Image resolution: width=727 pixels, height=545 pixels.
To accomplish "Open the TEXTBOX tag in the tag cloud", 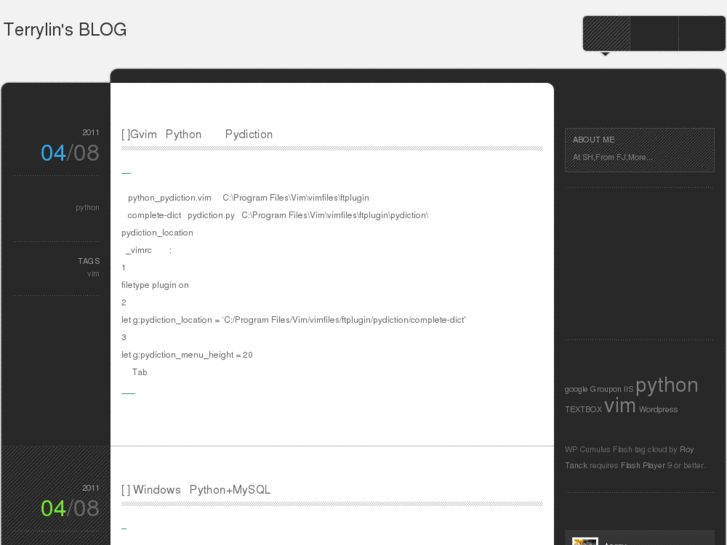I will pyautogui.click(x=583, y=410).
